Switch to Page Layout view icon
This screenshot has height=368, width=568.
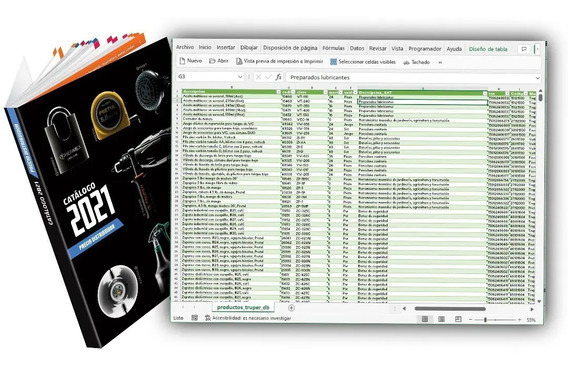[x=441, y=319]
